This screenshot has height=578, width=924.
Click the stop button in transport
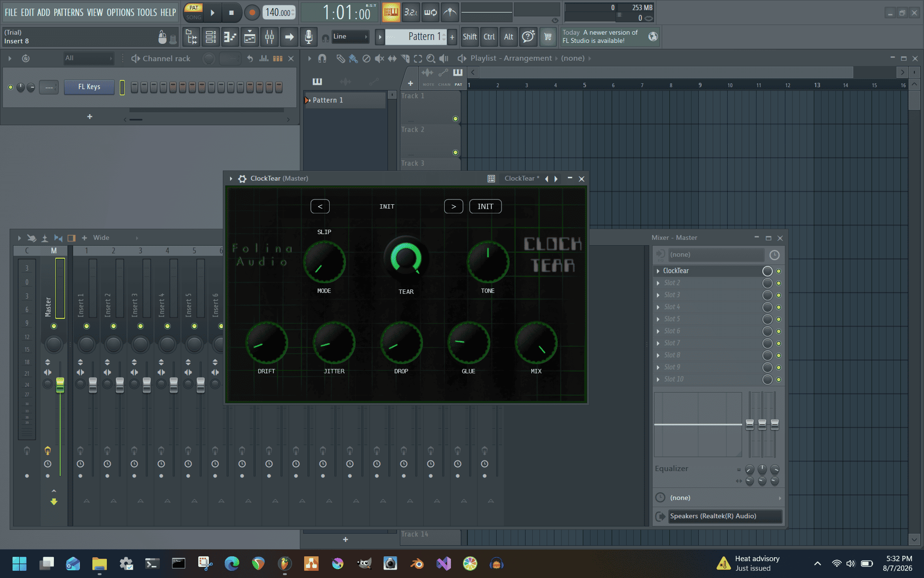tap(231, 13)
